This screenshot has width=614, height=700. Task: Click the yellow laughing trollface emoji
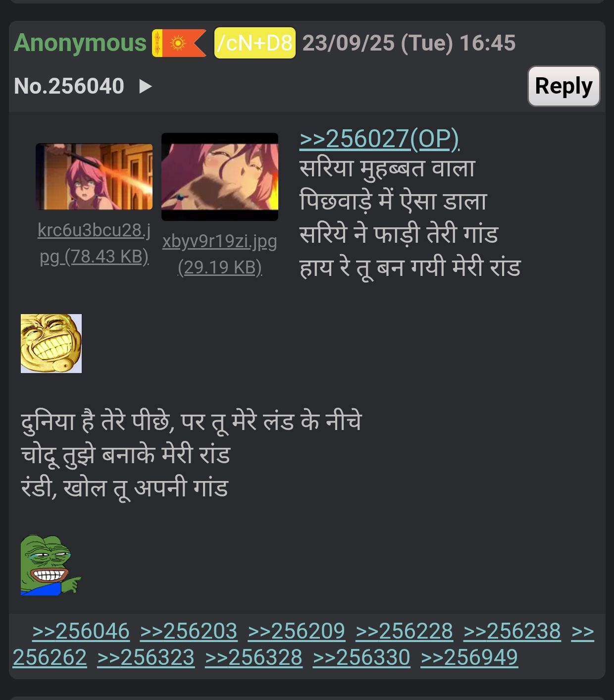click(51, 343)
